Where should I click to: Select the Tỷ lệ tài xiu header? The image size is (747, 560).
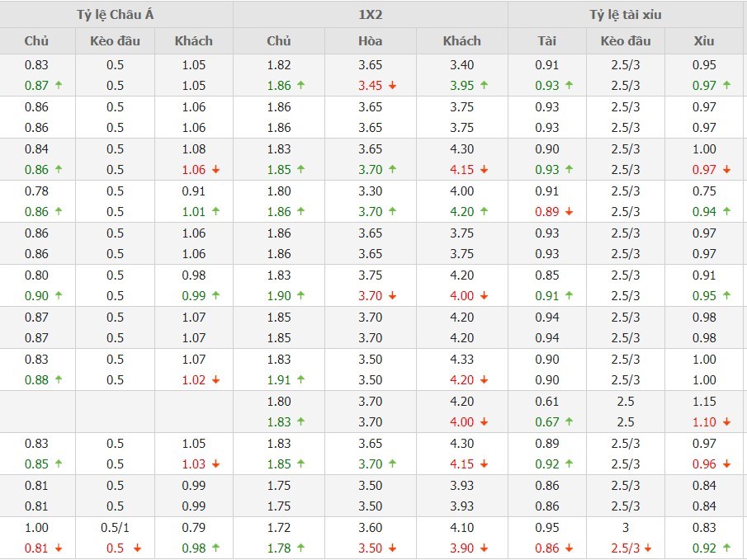[x=626, y=14]
